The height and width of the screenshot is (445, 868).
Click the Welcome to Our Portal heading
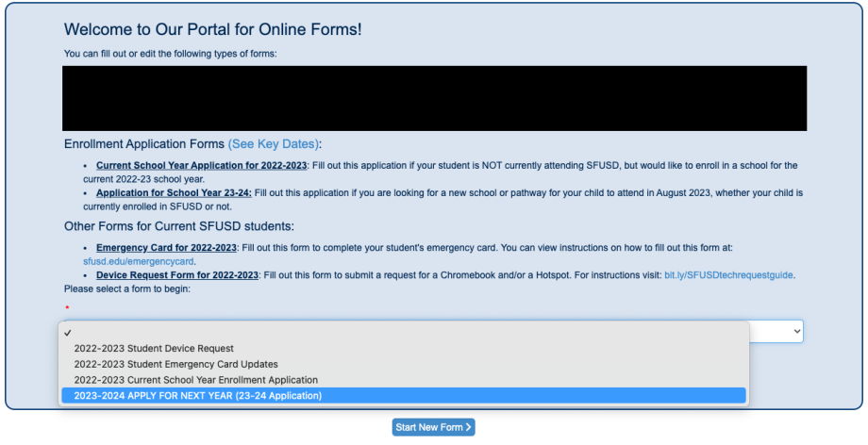click(212, 30)
